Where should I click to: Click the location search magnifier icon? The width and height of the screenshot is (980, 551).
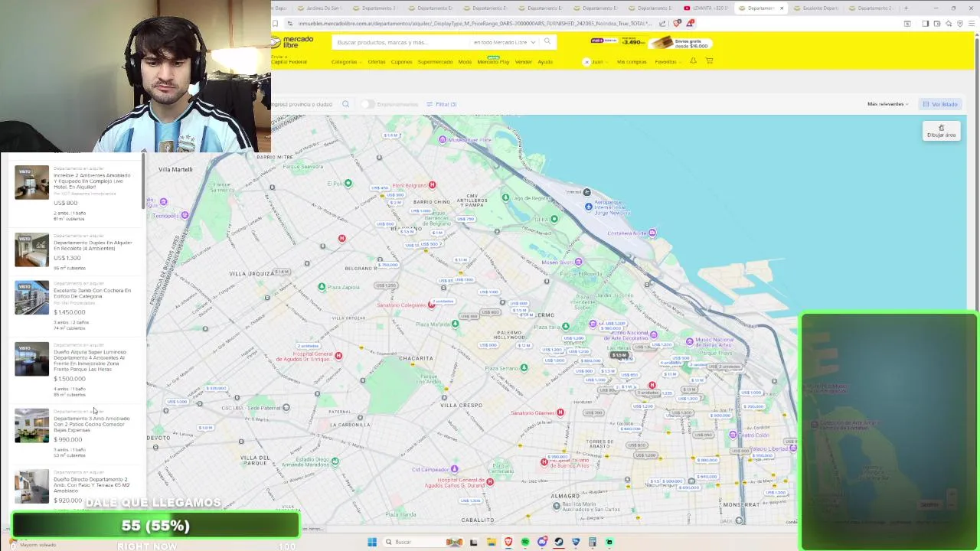point(345,104)
